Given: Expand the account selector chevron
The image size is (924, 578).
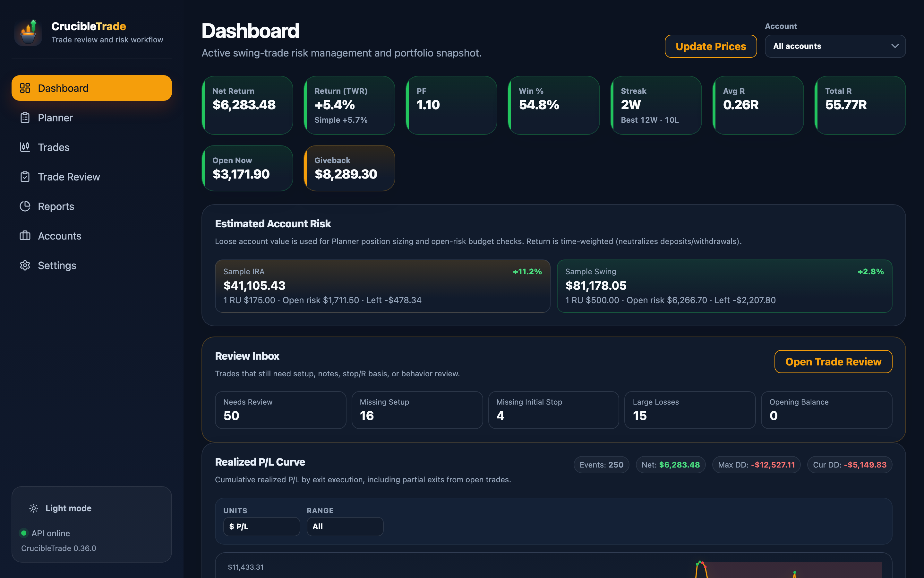Looking at the screenshot, I should click(x=894, y=46).
